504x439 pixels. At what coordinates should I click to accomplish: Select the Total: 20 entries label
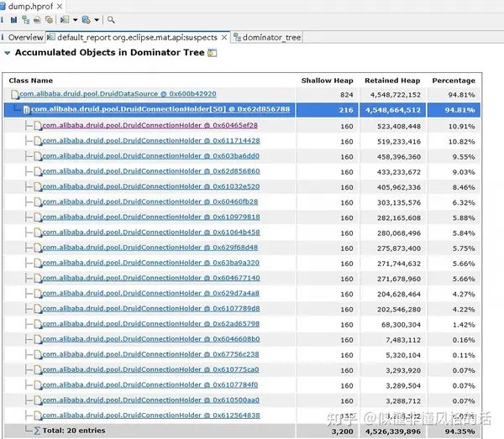74,431
